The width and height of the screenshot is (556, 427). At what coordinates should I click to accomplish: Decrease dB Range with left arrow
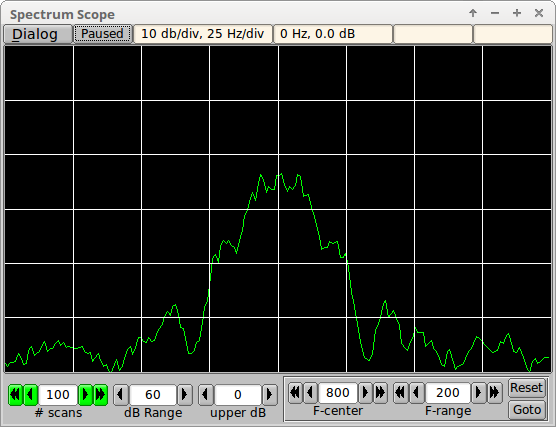121,394
